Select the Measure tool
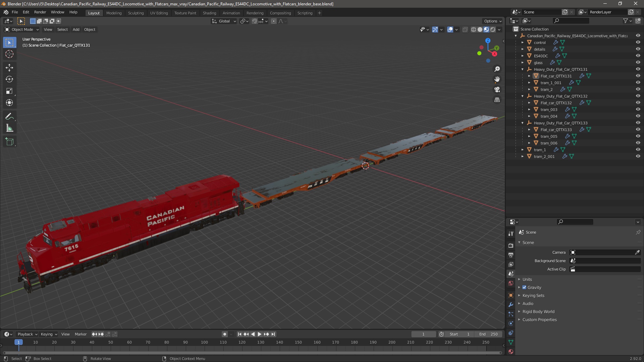 9,128
